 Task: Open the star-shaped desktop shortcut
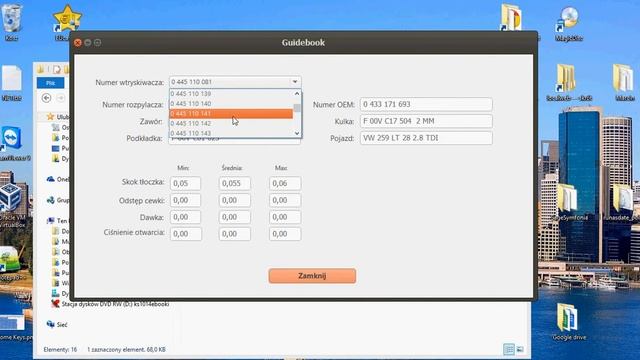click(67, 19)
